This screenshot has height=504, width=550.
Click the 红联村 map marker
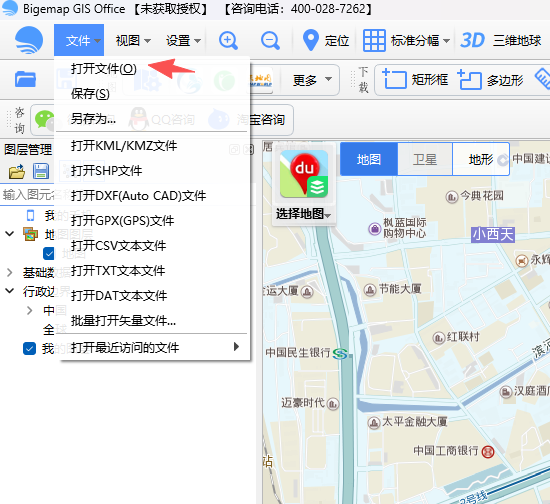[x=439, y=338]
